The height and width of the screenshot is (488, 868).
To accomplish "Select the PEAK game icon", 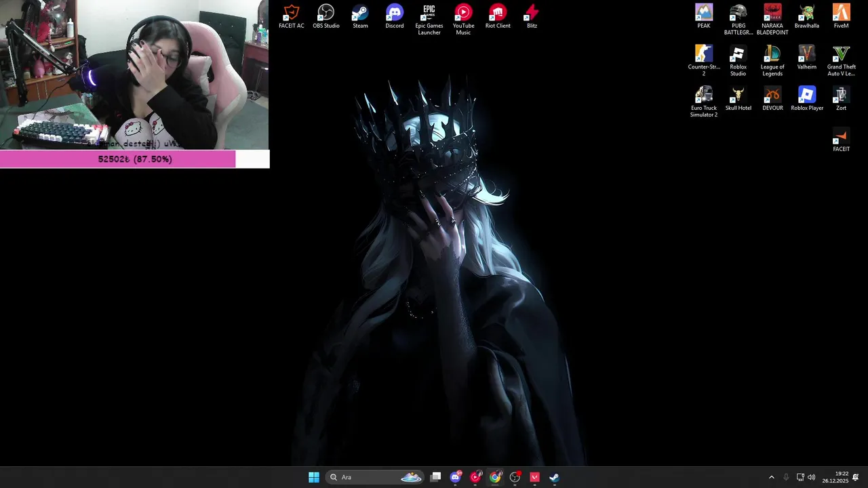I will (x=704, y=17).
